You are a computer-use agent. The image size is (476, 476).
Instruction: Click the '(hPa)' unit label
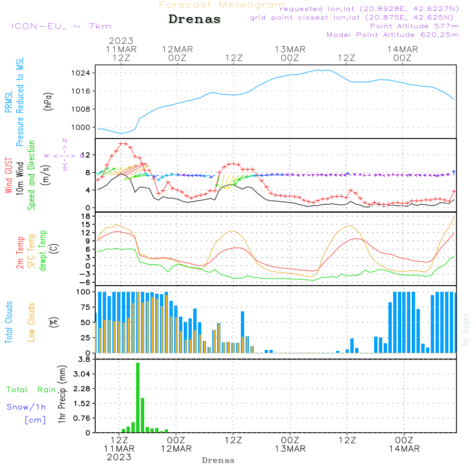48,101
